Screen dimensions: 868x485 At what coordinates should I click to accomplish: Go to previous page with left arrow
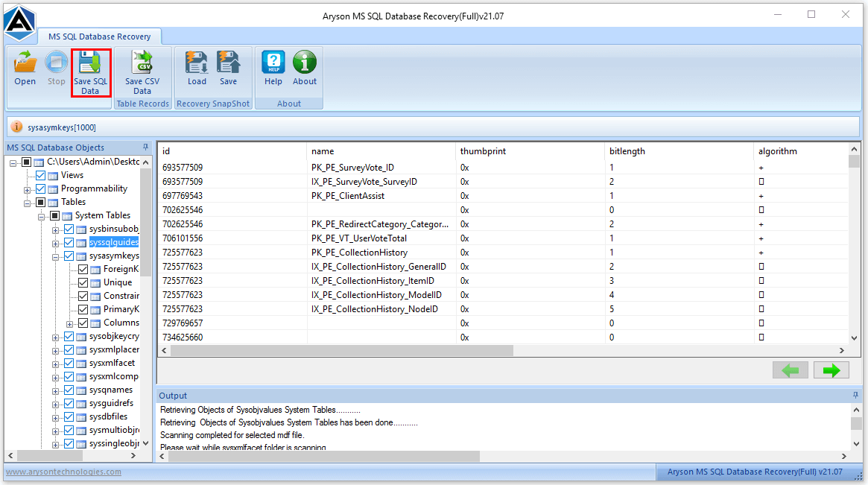(790, 370)
